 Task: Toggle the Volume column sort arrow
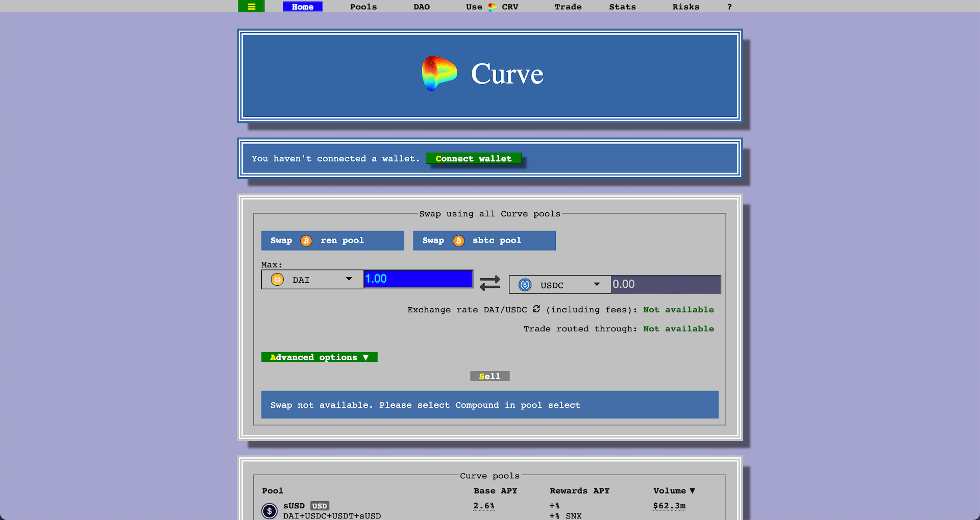[693, 490]
